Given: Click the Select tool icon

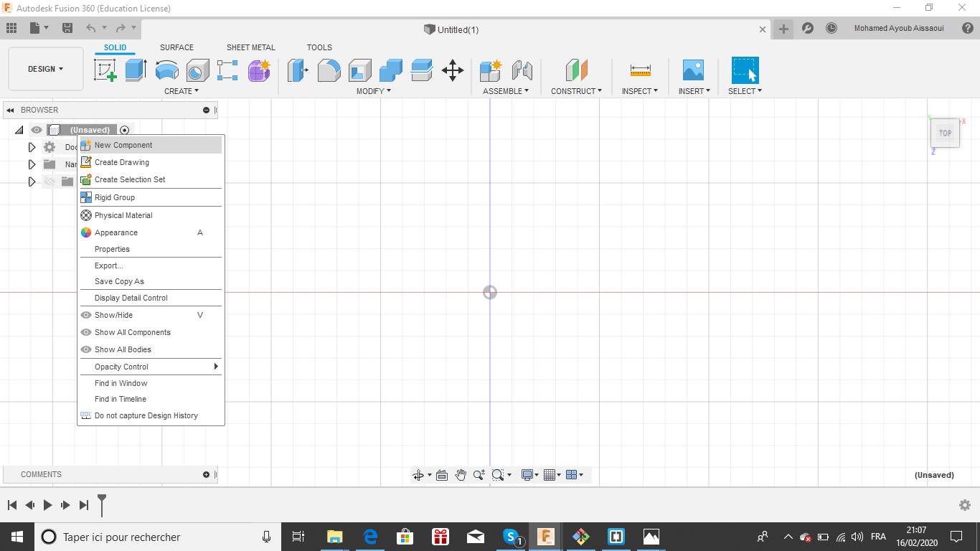Looking at the screenshot, I should (x=745, y=70).
